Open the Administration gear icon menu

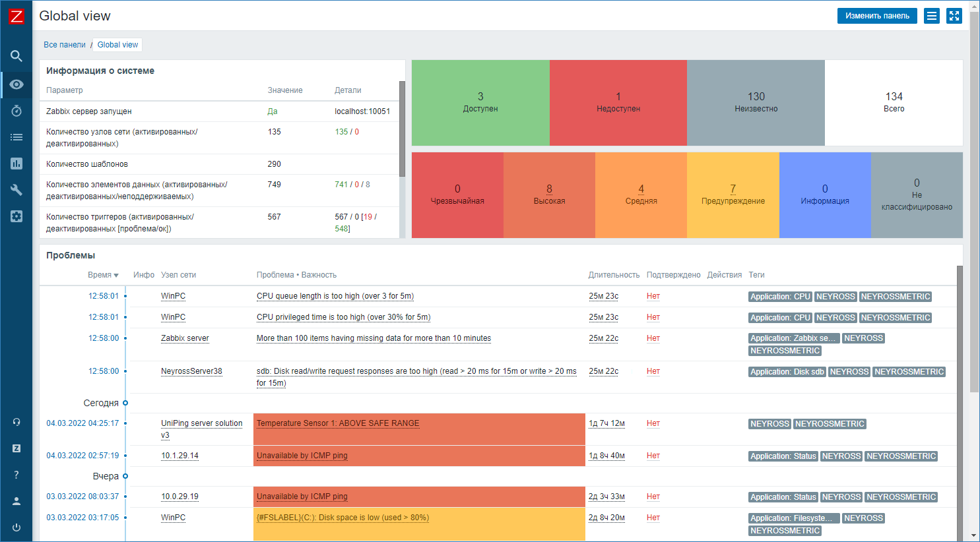[16, 216]
